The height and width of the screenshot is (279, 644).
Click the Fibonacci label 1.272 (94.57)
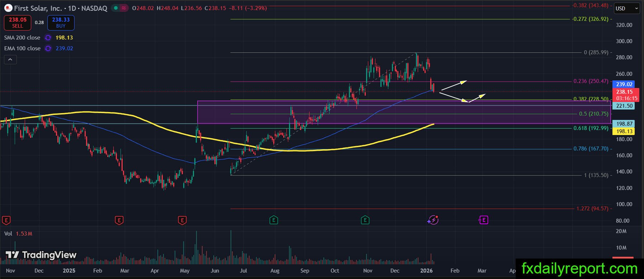592,209
